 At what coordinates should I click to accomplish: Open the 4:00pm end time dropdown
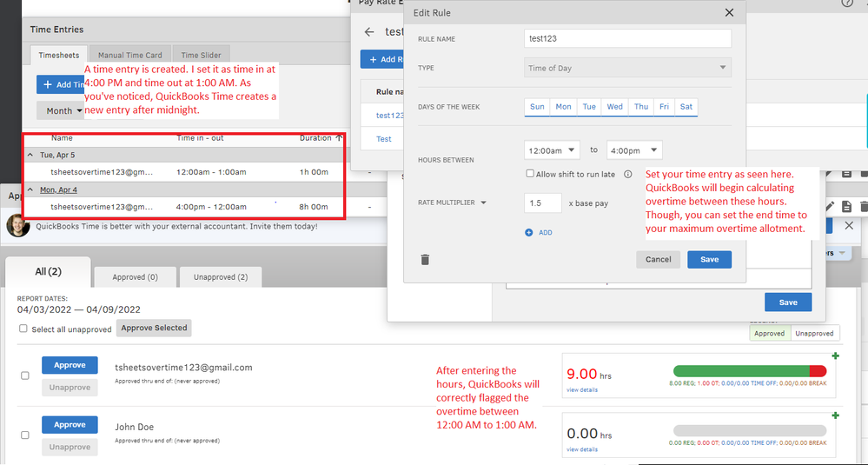[x=634, y=150]
